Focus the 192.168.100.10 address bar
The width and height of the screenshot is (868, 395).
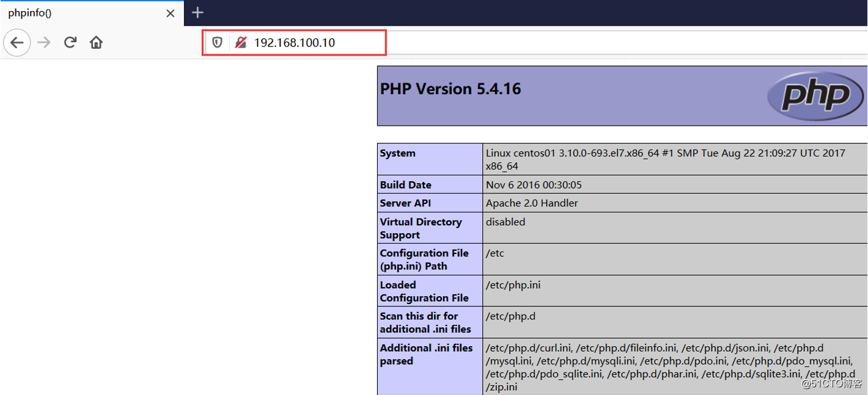click(294, 43)
